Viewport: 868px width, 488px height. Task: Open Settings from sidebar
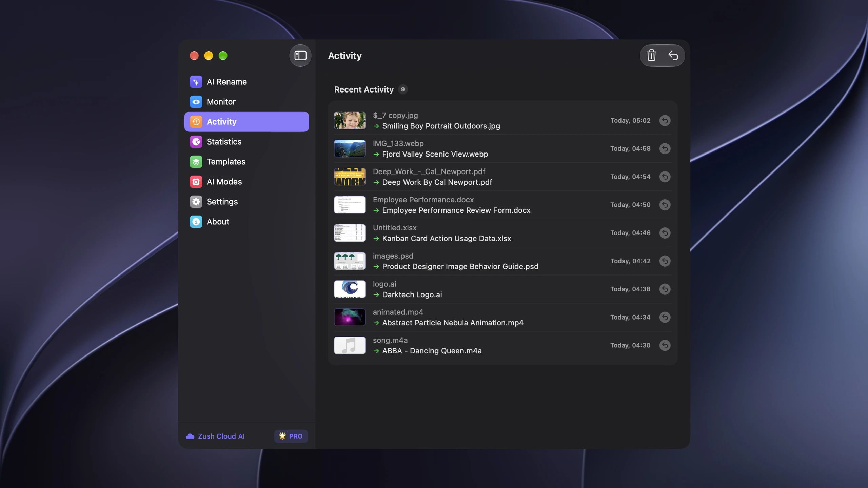[x=246, y=202]
